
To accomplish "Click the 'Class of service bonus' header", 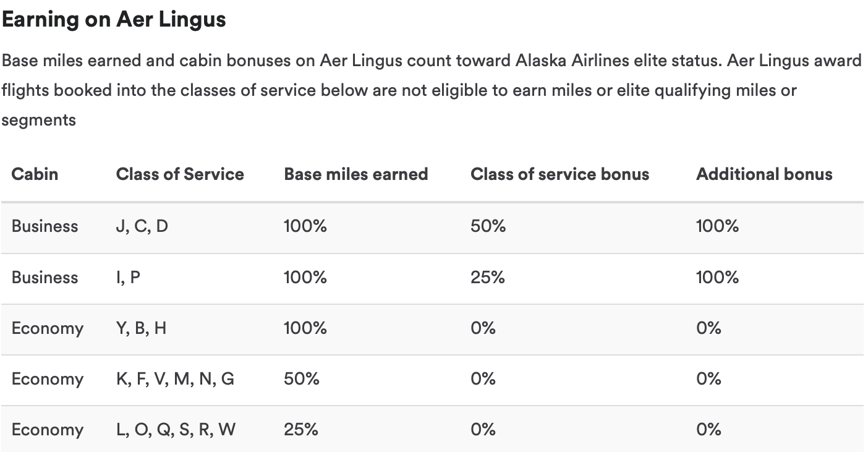I will tap(560, 174).
